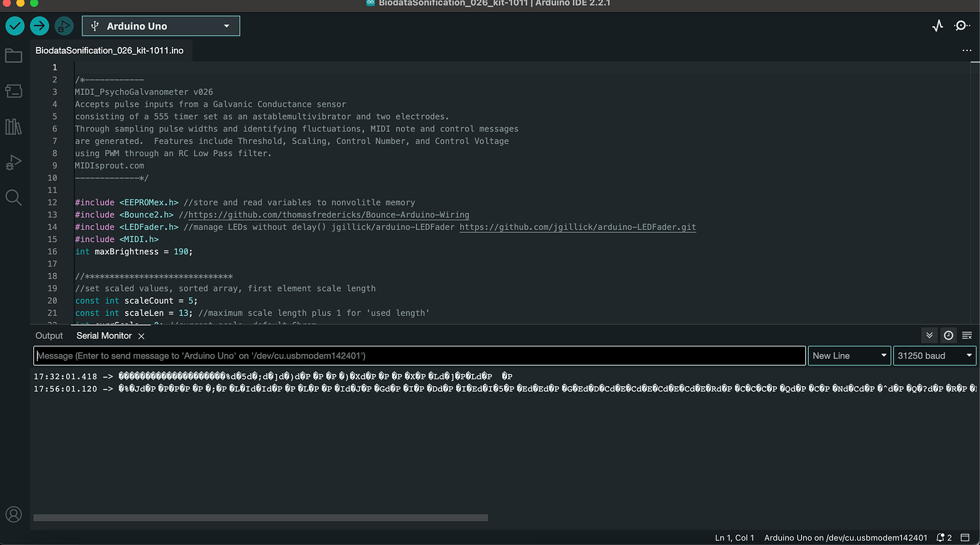Click the Verify sketch checkmark icon
The height and width of the screenshot is (545, 980).
coord(14,26)
